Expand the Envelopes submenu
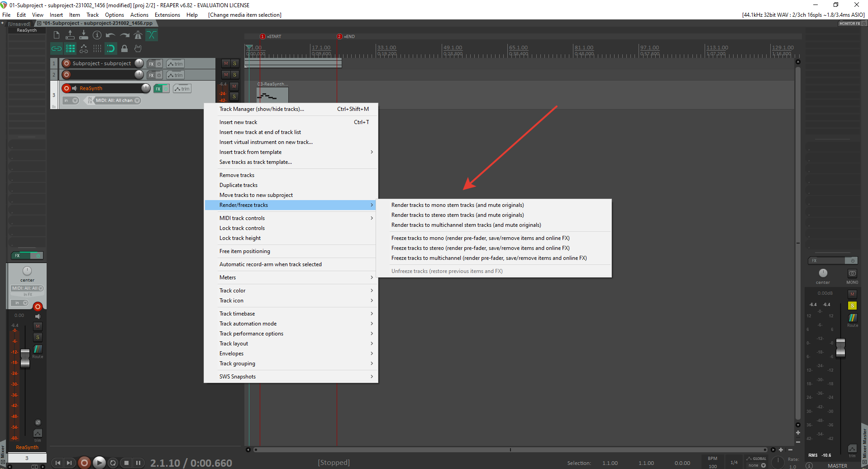This screenshot has height=469, width=868. (291, 354)
